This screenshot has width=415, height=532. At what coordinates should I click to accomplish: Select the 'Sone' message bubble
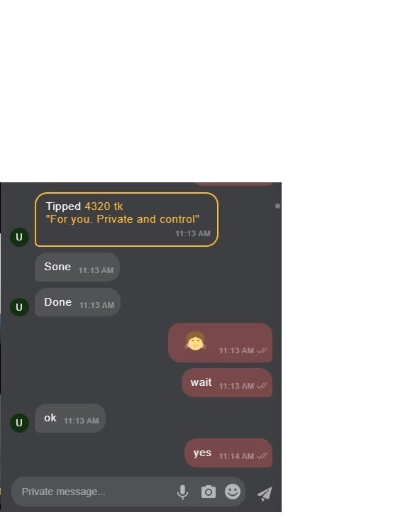(77, 267)
